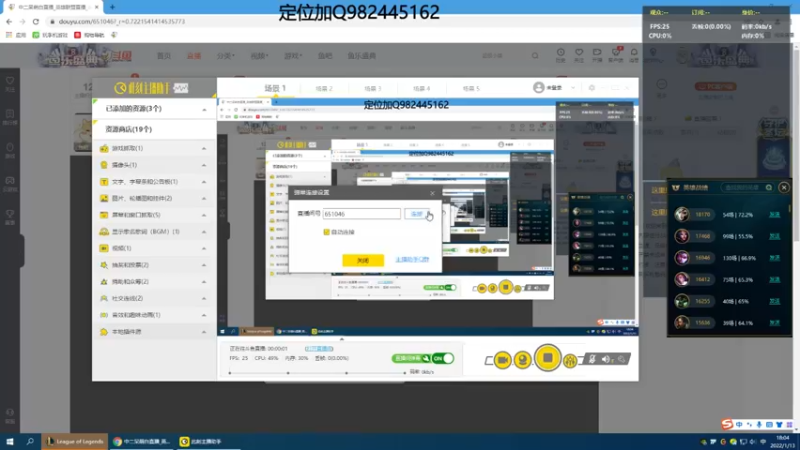Viewport: 800px width, 450px height.
Task: Open the 主播助手 link in the dialog
Action: coord(412,260)
